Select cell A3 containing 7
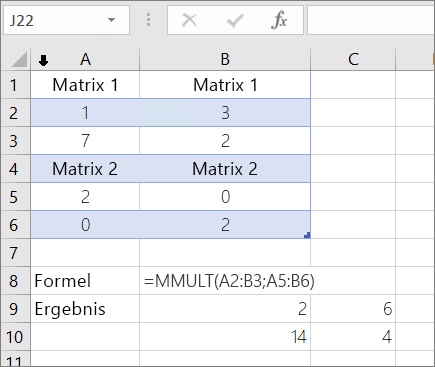Screen dimensions: 435x367 [x=85, y=141]
